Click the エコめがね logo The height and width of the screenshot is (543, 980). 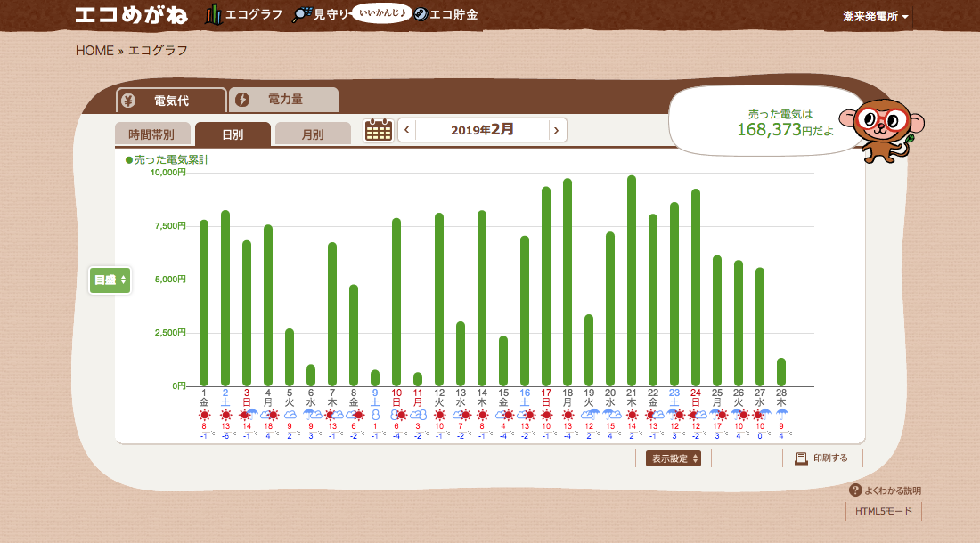click(131, 14)
